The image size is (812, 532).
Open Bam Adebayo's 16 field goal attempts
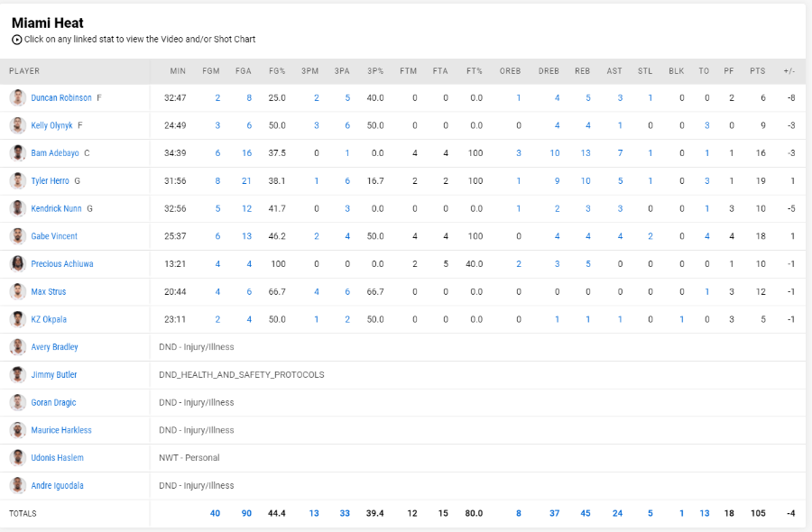coord(246,153)
